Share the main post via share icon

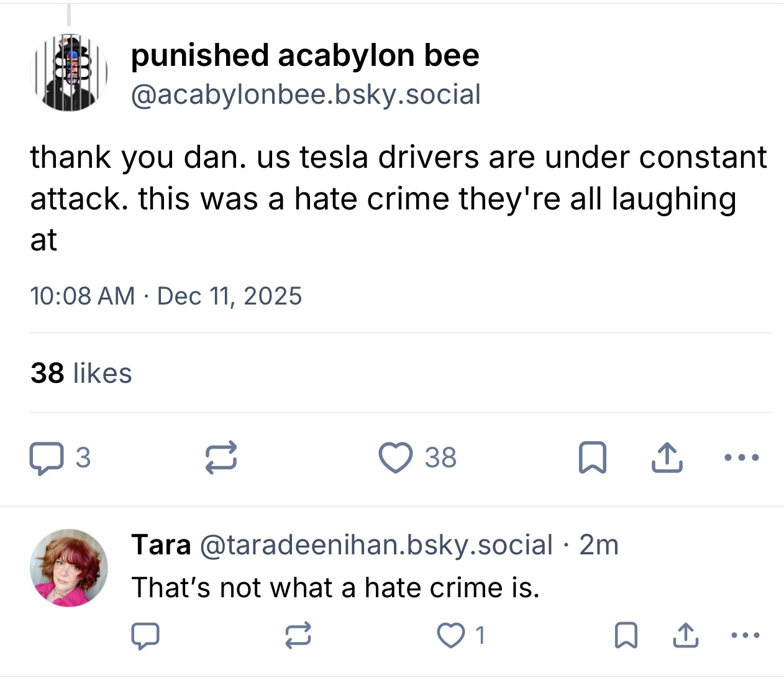(667, 458)
